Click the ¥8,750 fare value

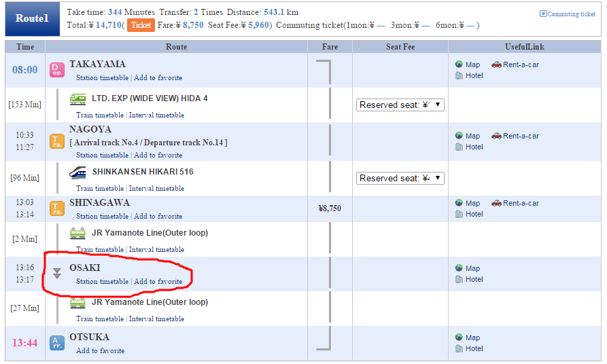pos(330,208)
